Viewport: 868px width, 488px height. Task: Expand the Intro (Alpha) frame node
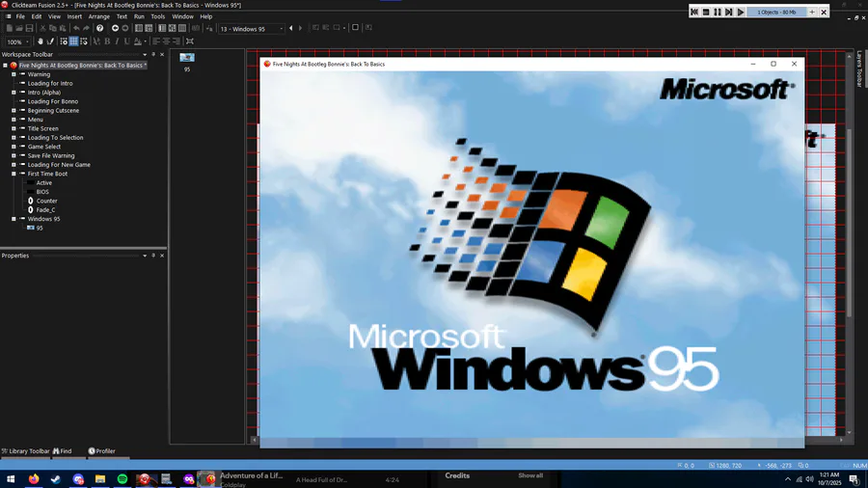(x=14, y=93)
